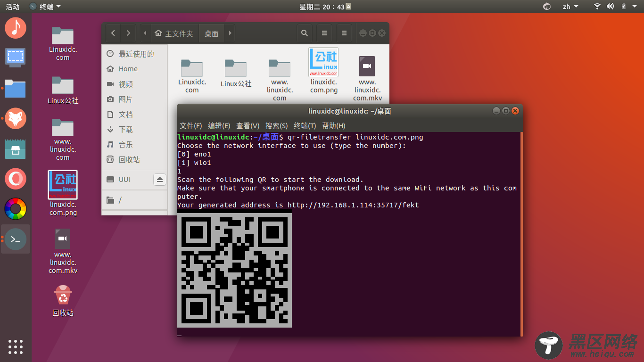Select Linux公社 folder in Files window

(236, 73)
